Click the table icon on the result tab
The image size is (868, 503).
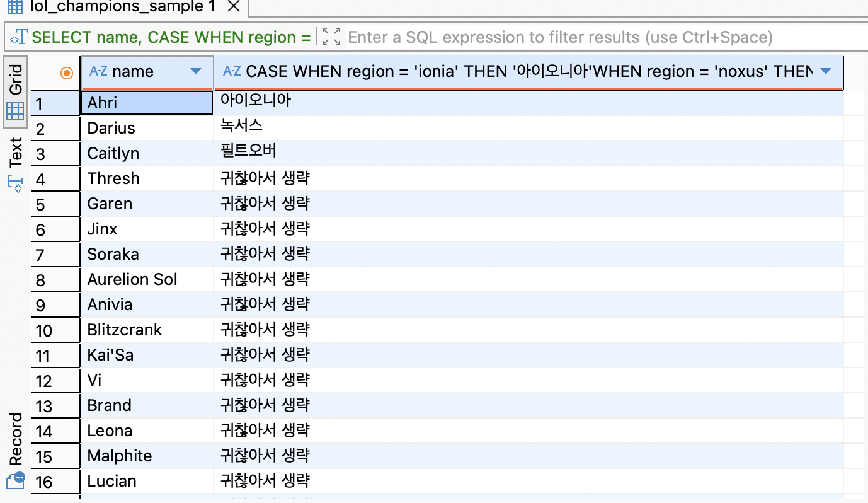pyautogui.click(x=14, y=6)
